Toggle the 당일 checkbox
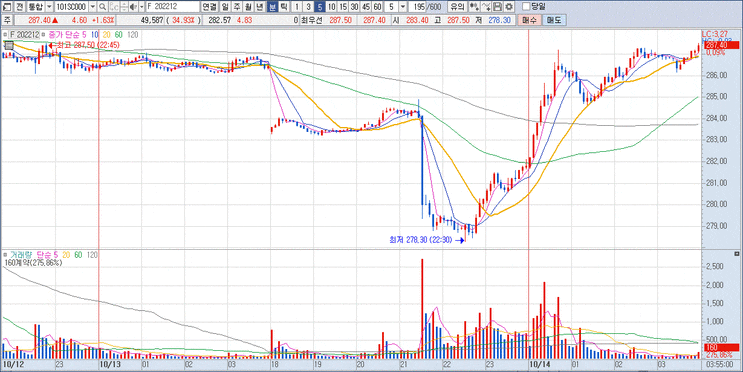743x372 pixels. [526, 7]
